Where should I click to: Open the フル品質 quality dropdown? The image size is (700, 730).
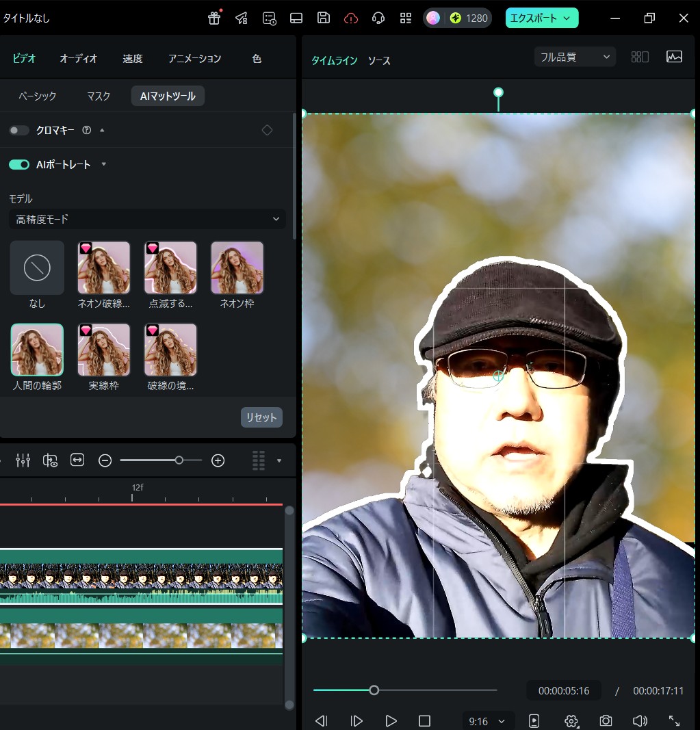click(575, 57)
